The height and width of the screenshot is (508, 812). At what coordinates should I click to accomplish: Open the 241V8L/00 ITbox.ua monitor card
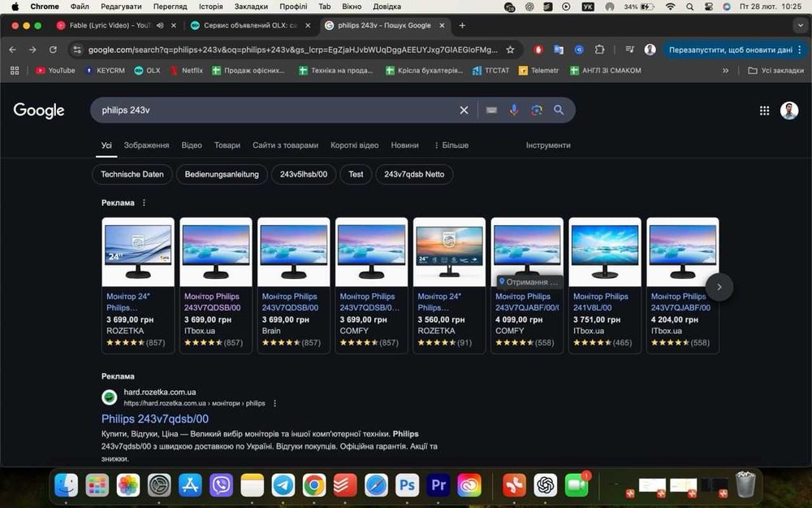pyautogui.click(x=605, y=285)
